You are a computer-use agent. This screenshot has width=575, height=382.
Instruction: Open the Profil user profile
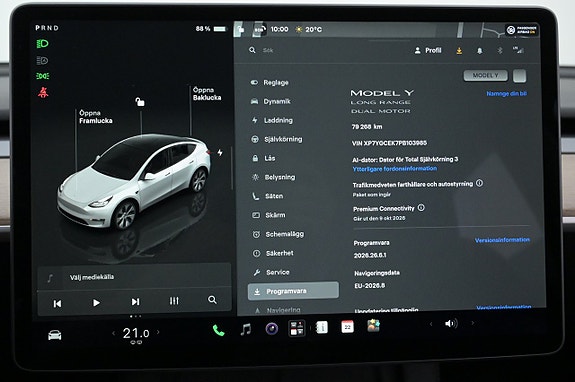pos(428,51)
